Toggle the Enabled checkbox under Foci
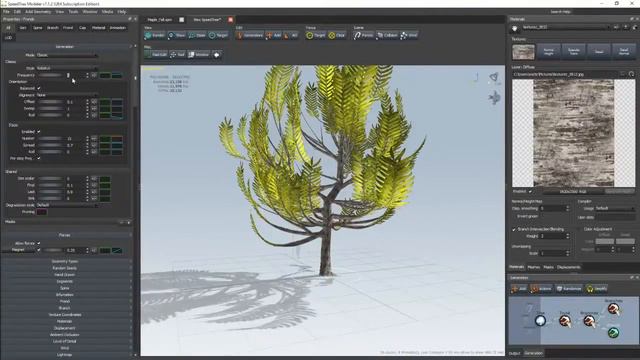This screenshot has width=640, height=360. [39, 131]
